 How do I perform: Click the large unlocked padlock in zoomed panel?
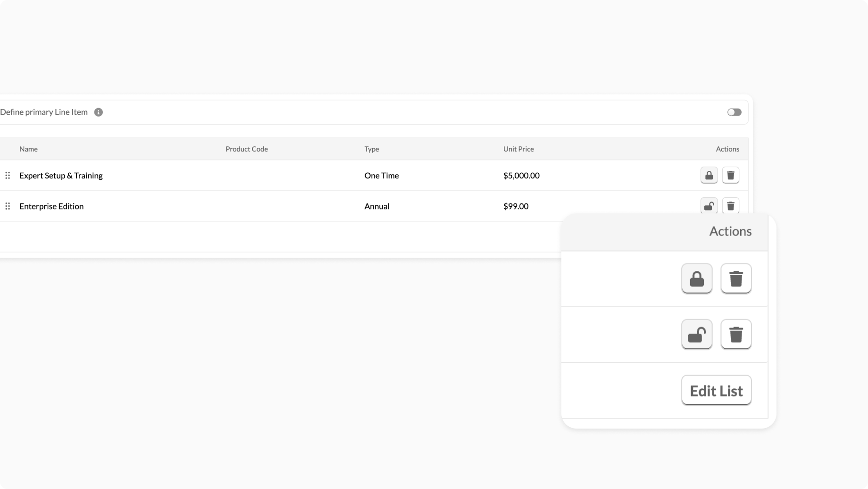click(697, 334)
